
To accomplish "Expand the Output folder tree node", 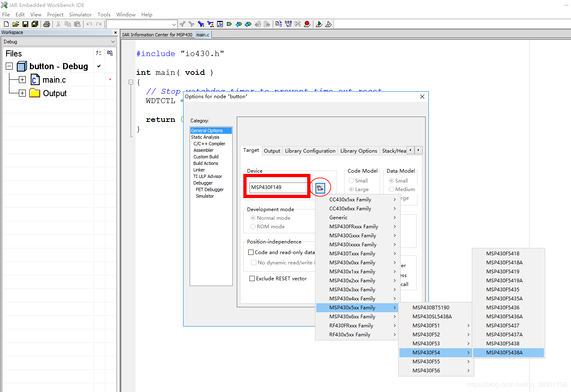I will (23, 93).
